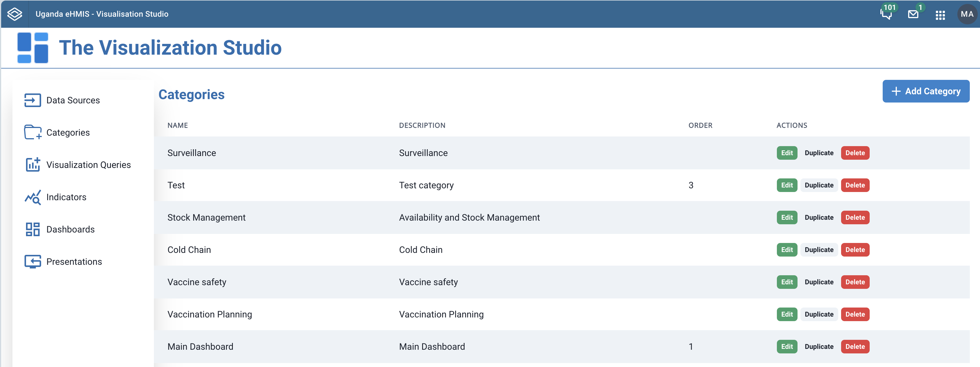Click the DESCRIPTION column header
Image resolution: width=980 pixels, height=367 pixels.
[422, 125]
